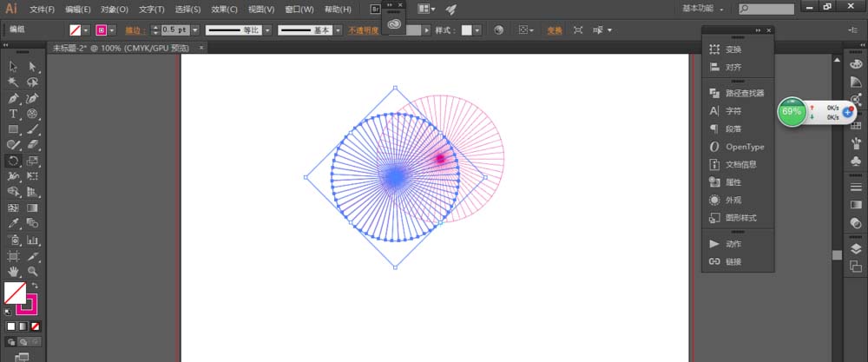Select the Paintbrush tool
This screenshot has height=362, width=868.
click(x=33, y=129)
